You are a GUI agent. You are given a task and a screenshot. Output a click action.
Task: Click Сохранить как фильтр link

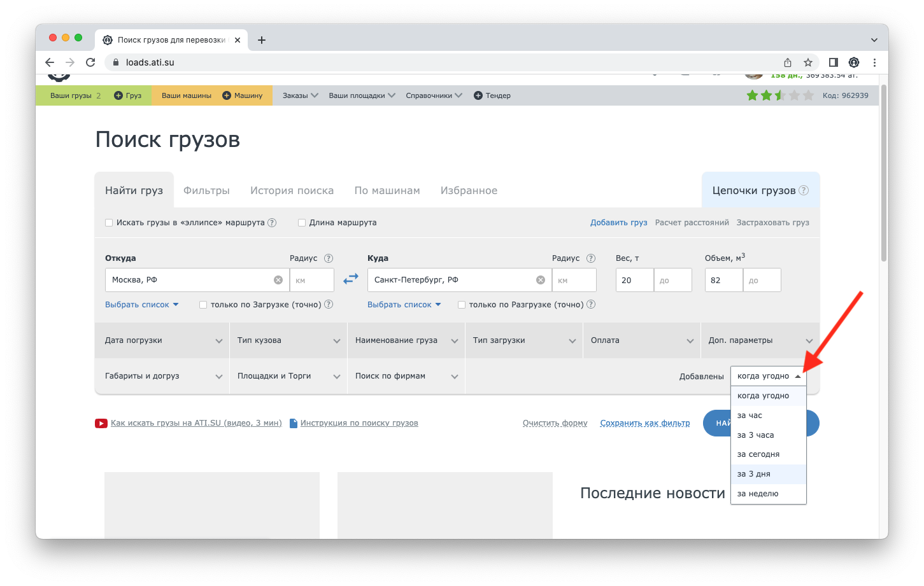pyautogui.click(x=644, y=423)
